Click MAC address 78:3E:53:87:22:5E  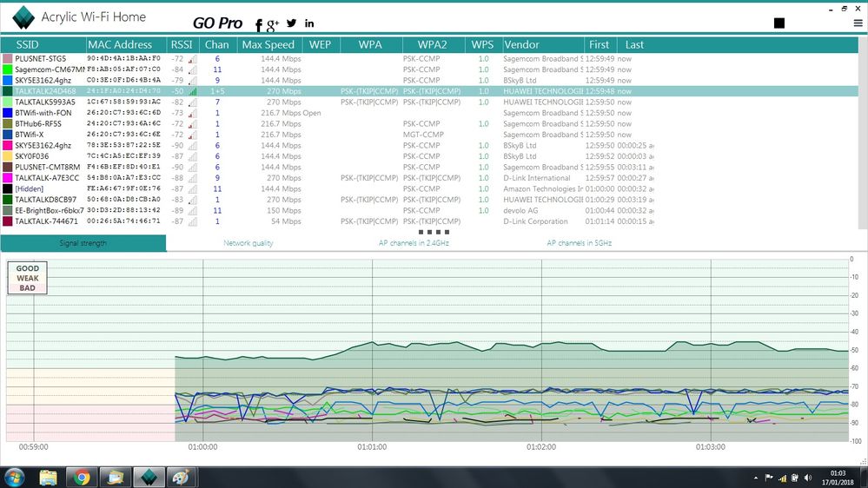click(x=123, y=145)
